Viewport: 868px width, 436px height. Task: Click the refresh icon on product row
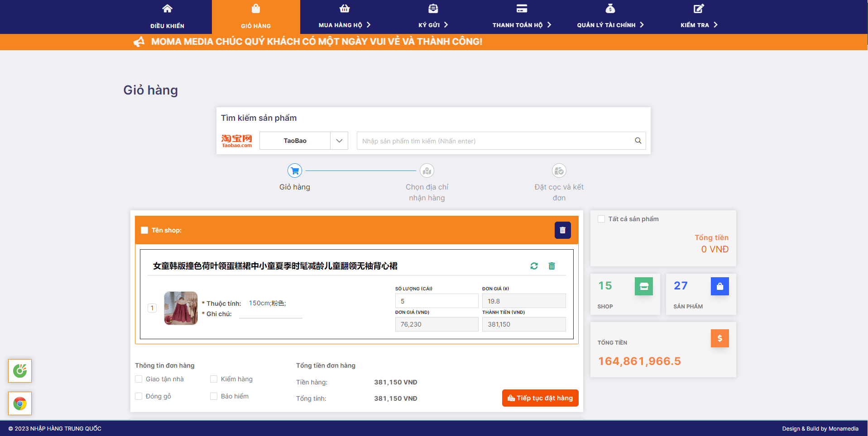click(534, 266)
